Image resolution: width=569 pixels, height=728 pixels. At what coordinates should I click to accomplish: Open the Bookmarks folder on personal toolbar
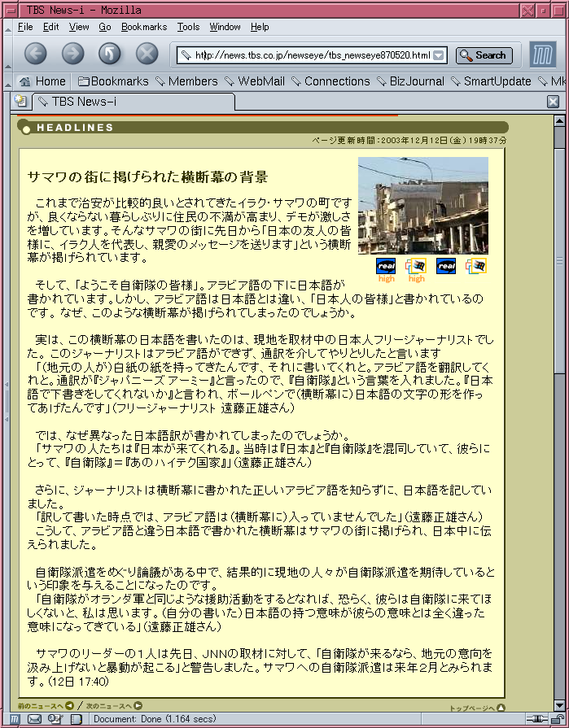[x=113, y=81]
